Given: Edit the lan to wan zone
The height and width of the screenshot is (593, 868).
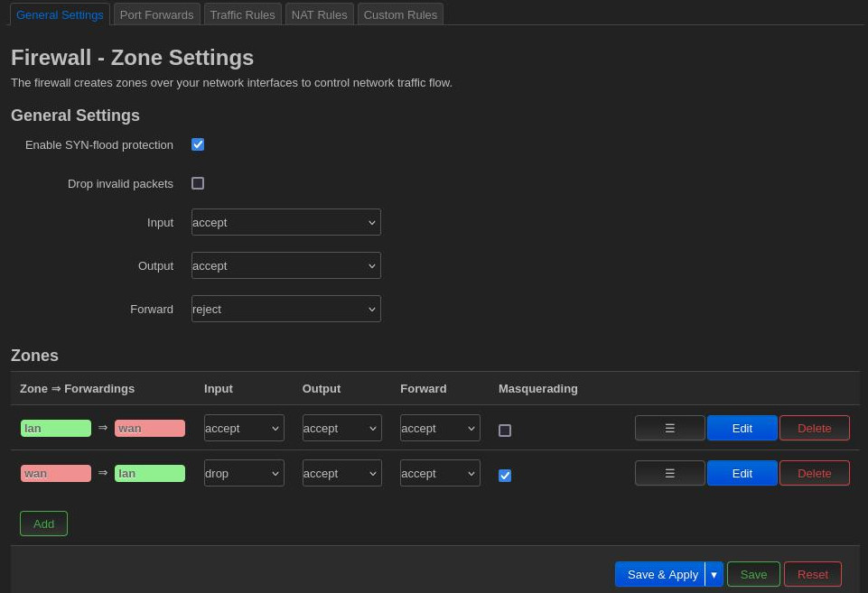Looking at the screenshot, I should (742, 428).
